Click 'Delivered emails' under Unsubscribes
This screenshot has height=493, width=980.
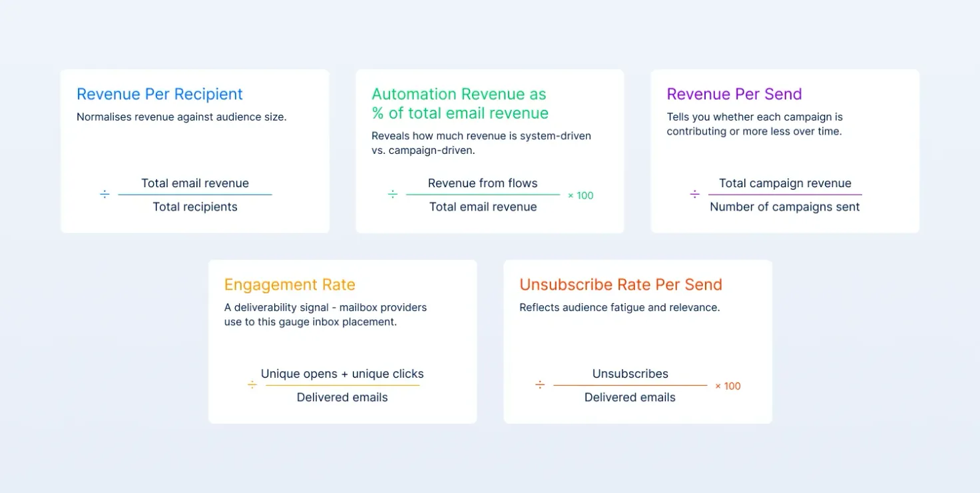coord(630,397)
